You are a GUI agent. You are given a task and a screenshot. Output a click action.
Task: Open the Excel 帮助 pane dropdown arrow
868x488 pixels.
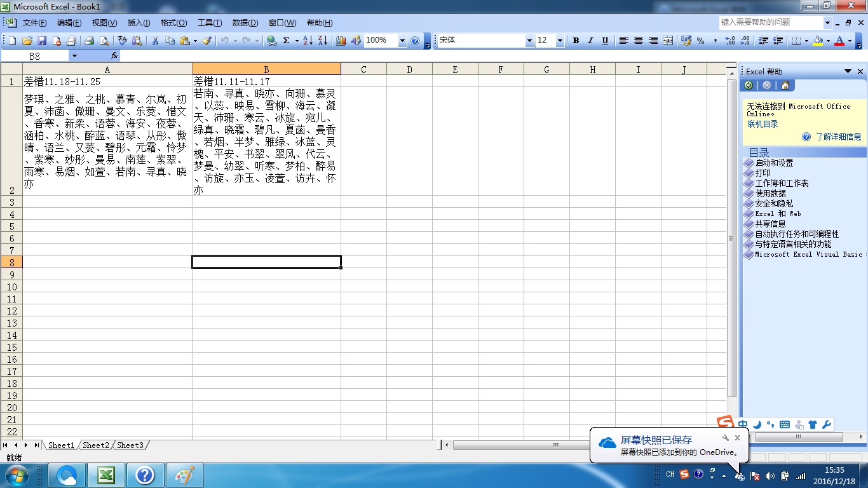[x=848, y=71]
